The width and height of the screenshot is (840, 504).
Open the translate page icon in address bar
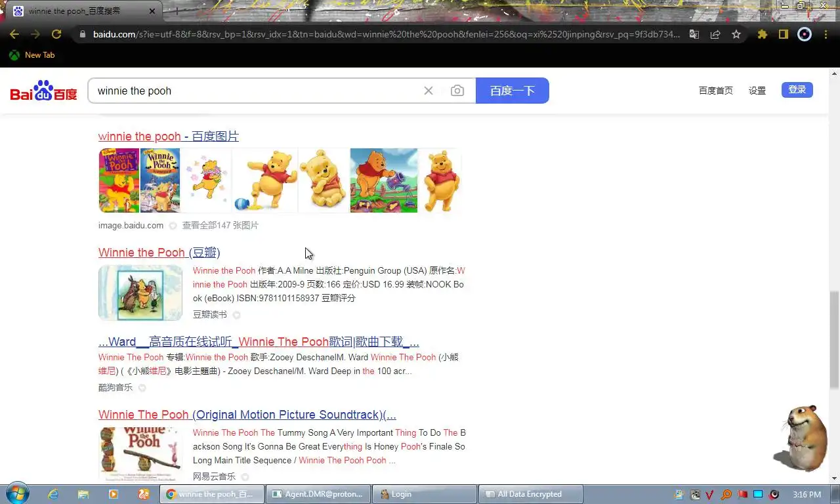pyautogui.click(x=694, y=34)
